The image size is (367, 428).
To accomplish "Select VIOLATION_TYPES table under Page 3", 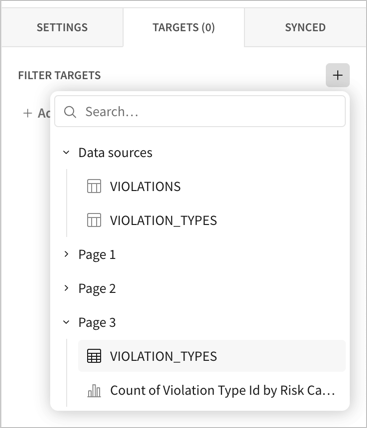I will point(212,356).
